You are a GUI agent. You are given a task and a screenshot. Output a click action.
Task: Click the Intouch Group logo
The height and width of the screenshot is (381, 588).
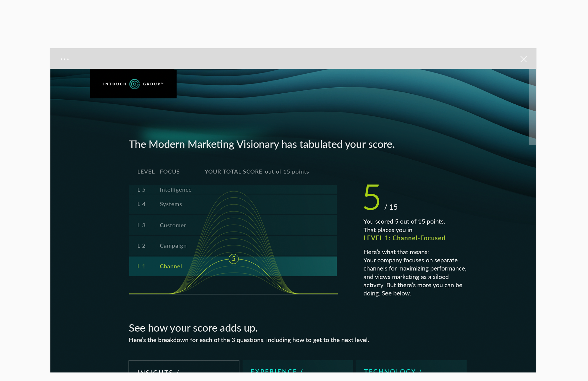point(133,84)
